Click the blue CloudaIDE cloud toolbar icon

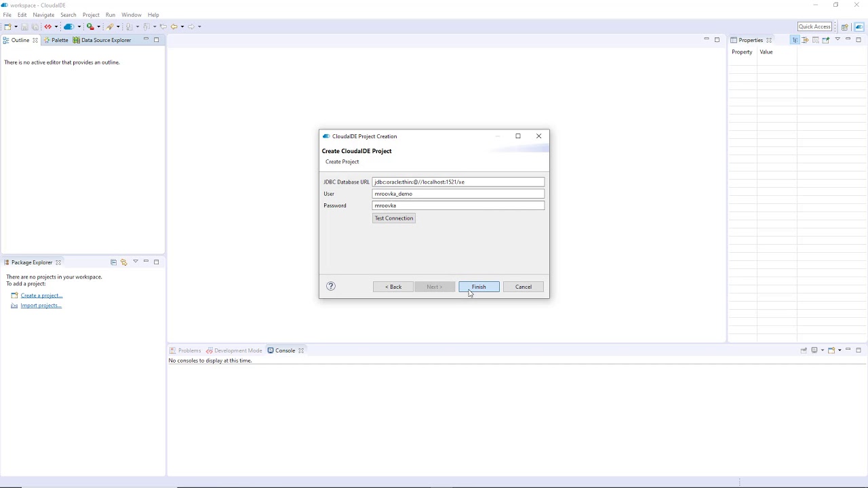click(x=68, y=26)
